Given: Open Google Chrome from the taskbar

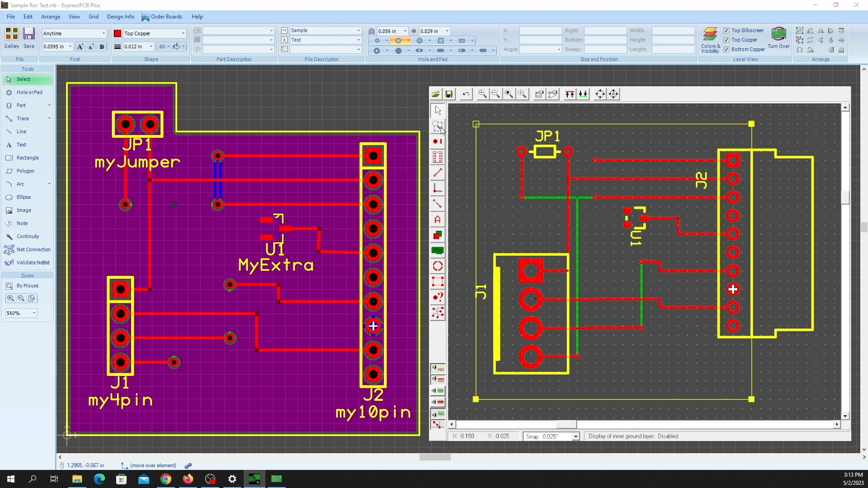Looking at the screenshot, I should click(166, 479).
